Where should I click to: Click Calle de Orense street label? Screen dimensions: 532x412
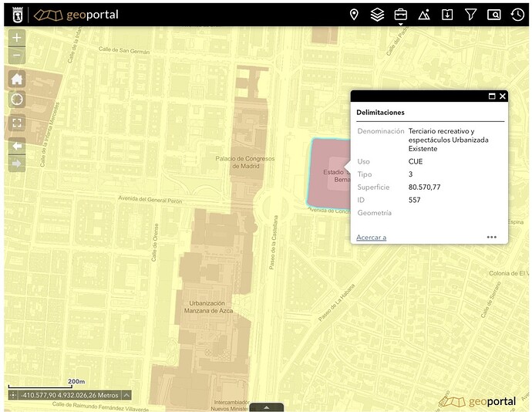[155, 242]
